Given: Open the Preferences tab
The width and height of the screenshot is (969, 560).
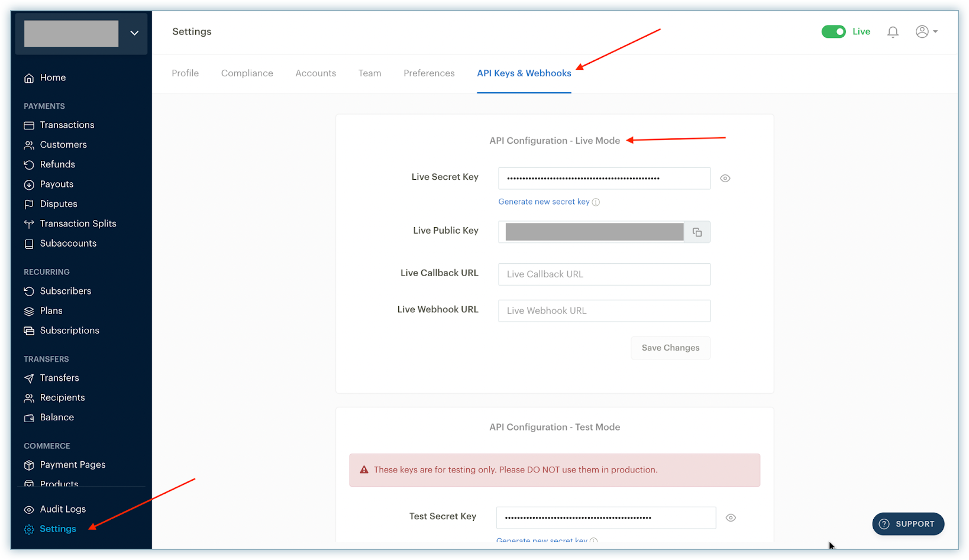Looking at the screenshot, I should pos(429,73).
